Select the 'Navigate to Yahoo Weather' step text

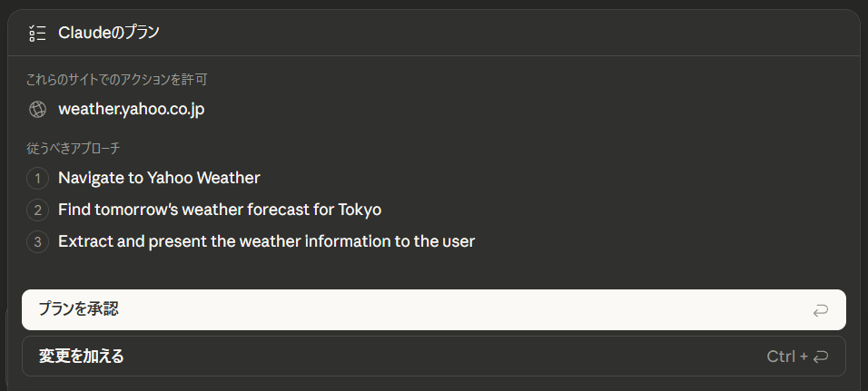[x=159, y=179]
